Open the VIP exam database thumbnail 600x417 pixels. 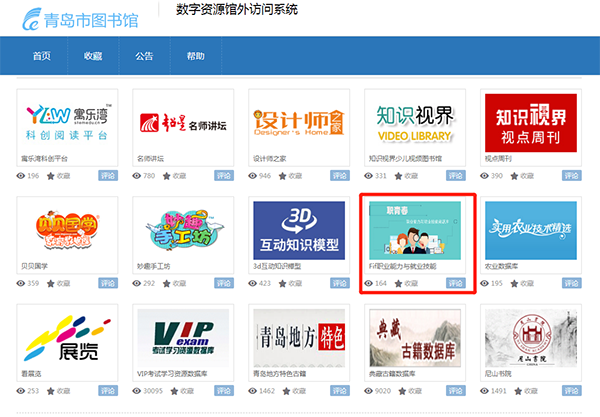(183, 338)
